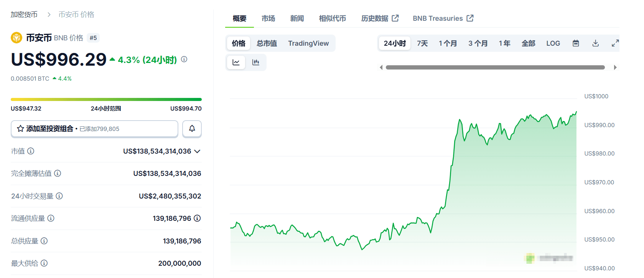Click US$1000 chart axis label
This screenshot has height=278, width=644.
pyautogui.click(x=596, y=96)
